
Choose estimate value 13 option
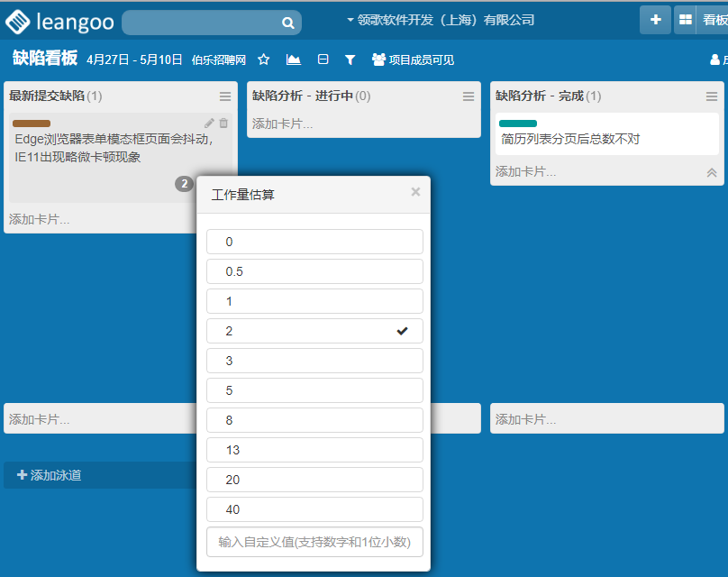point(314,450)
